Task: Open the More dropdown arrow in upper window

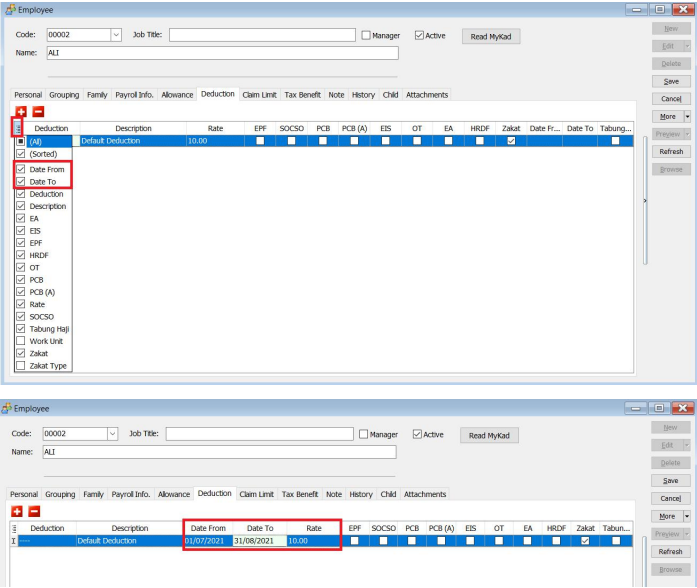Action: [687, 116]
